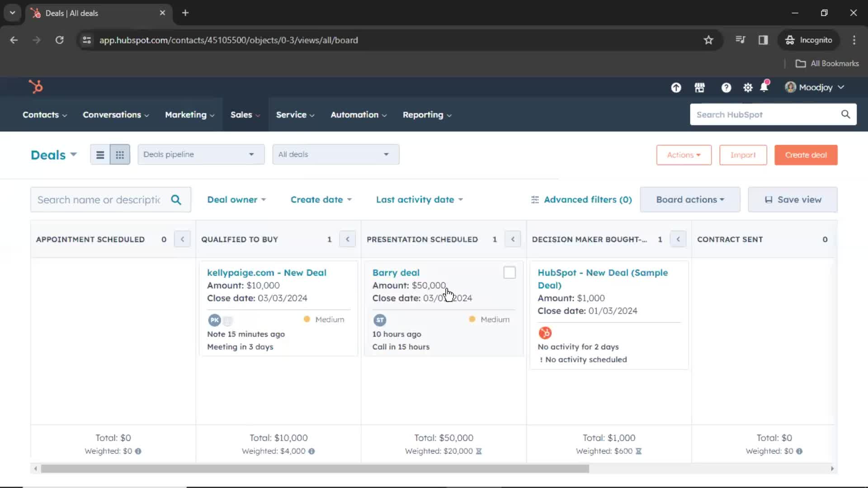
Task: Open All Bookmarks folder
Action: (x=827, y=63)
